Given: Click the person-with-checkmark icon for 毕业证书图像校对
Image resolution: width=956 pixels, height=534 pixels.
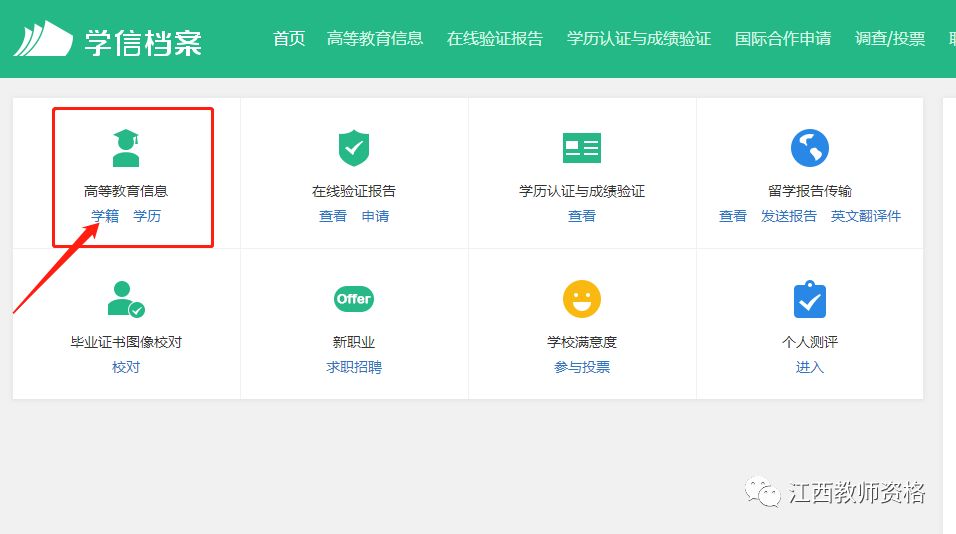Looking at the screenshot, I should tap(126, 299).
